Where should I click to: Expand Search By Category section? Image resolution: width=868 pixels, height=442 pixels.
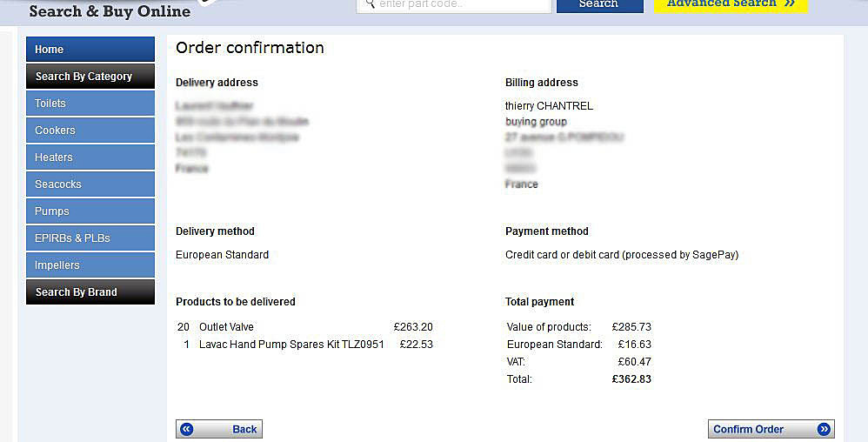[90, 77]
